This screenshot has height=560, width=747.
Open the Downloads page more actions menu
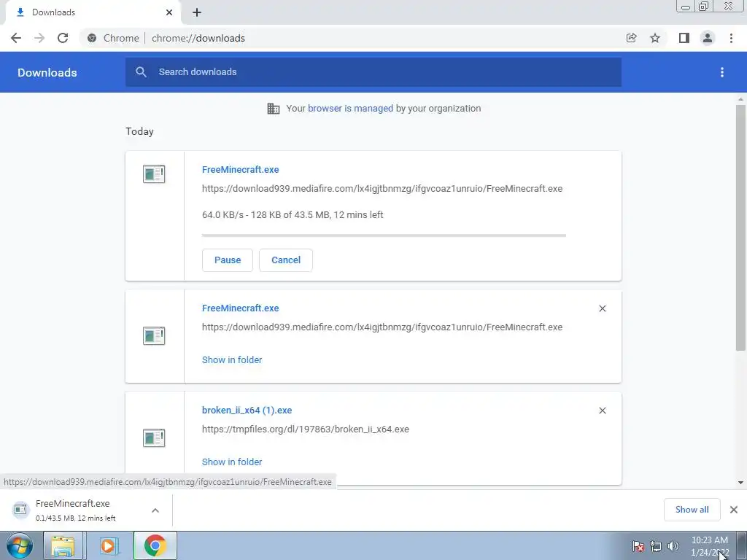coord(722,72)
